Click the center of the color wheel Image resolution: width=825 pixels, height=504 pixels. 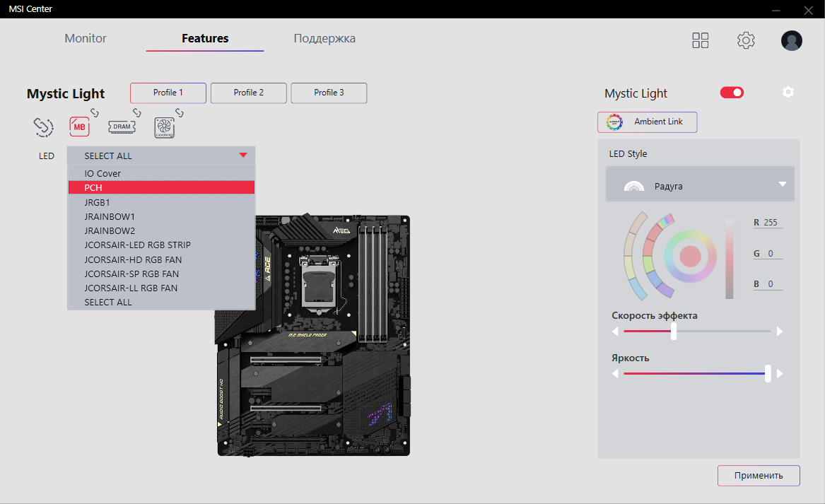click(x=690, y=256)
